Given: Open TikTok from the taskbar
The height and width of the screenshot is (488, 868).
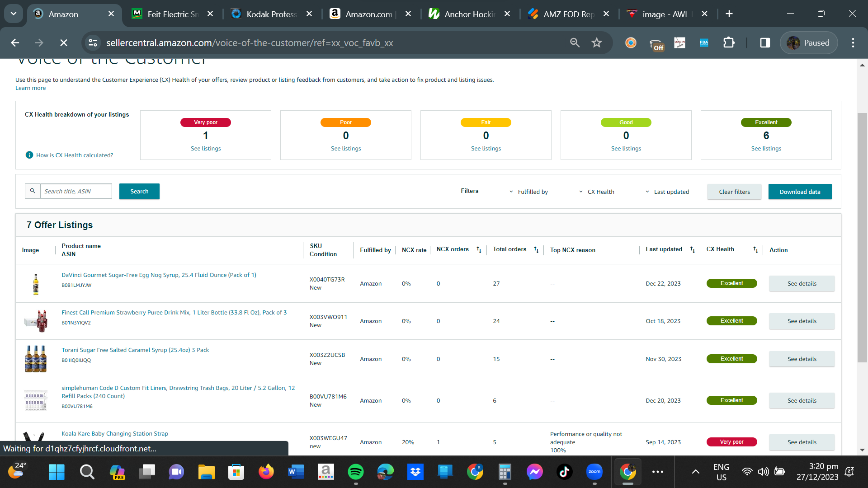Looking at the screenshot, I should pos(564,472).
